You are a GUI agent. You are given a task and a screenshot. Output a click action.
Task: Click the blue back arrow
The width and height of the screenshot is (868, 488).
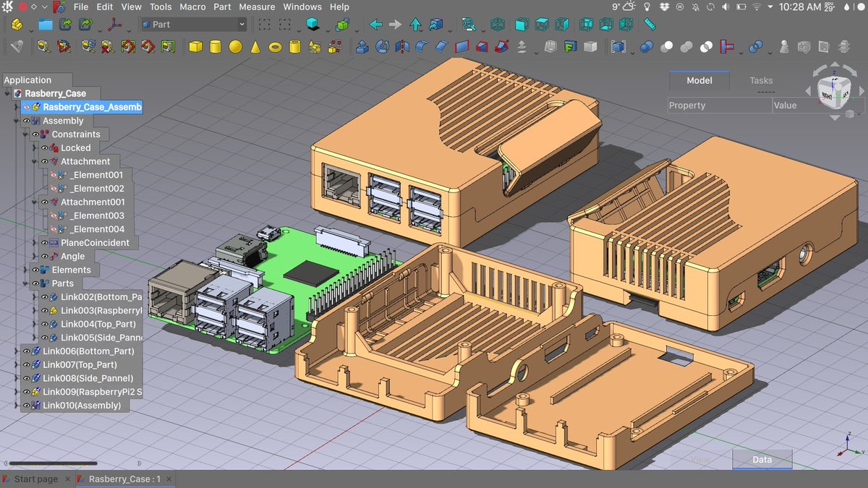click(x=375, y=24)
